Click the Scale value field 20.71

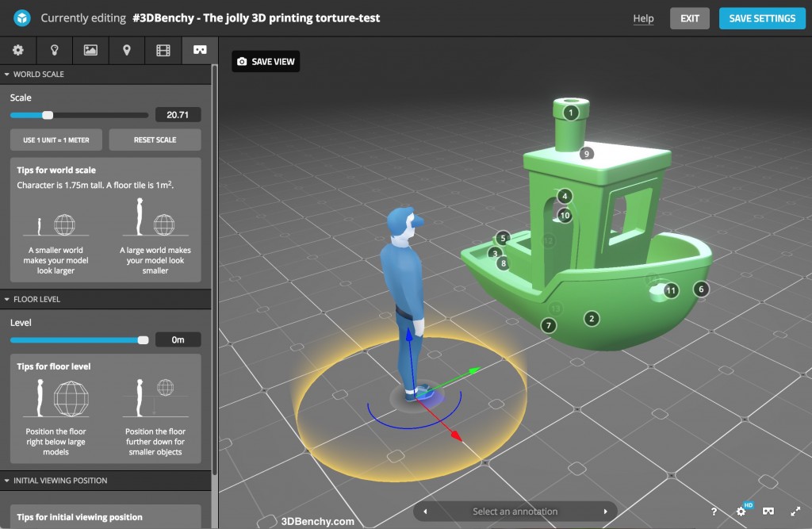click(x=178, y=114)
